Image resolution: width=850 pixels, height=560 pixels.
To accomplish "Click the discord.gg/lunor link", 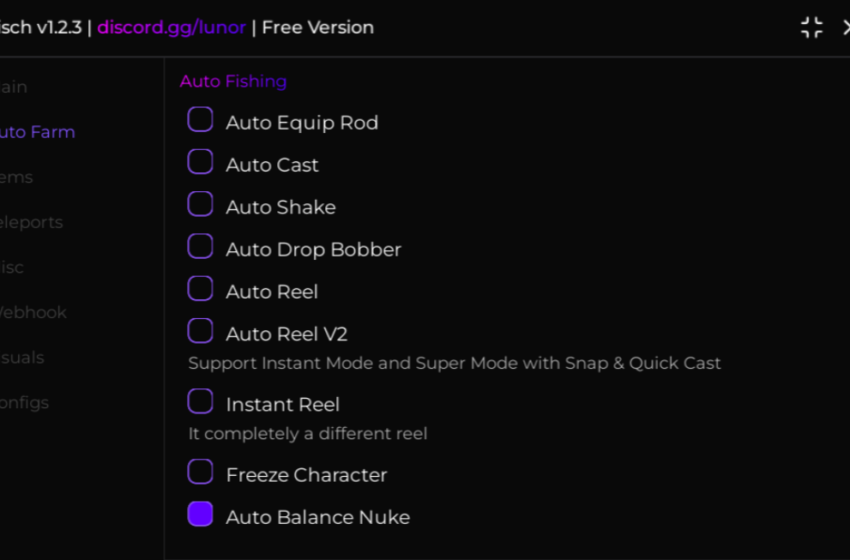I will (x=171, y=28).
